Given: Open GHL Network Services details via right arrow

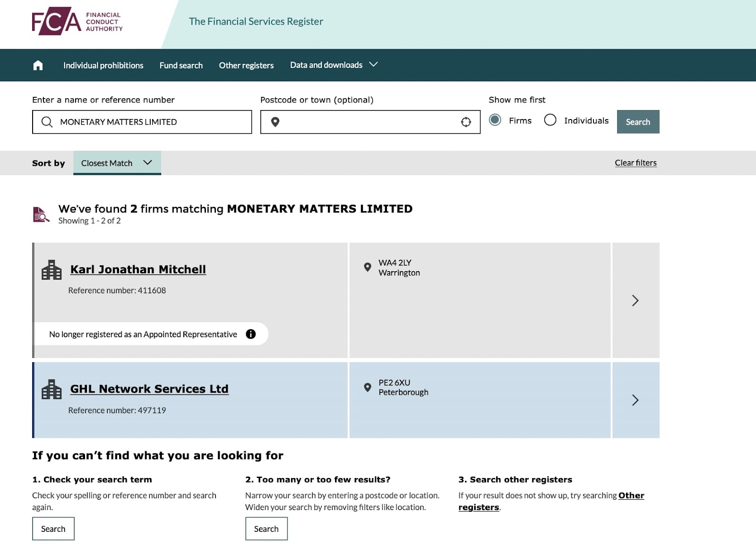Looking at the screenshot, I should click(x=636, y=400).
